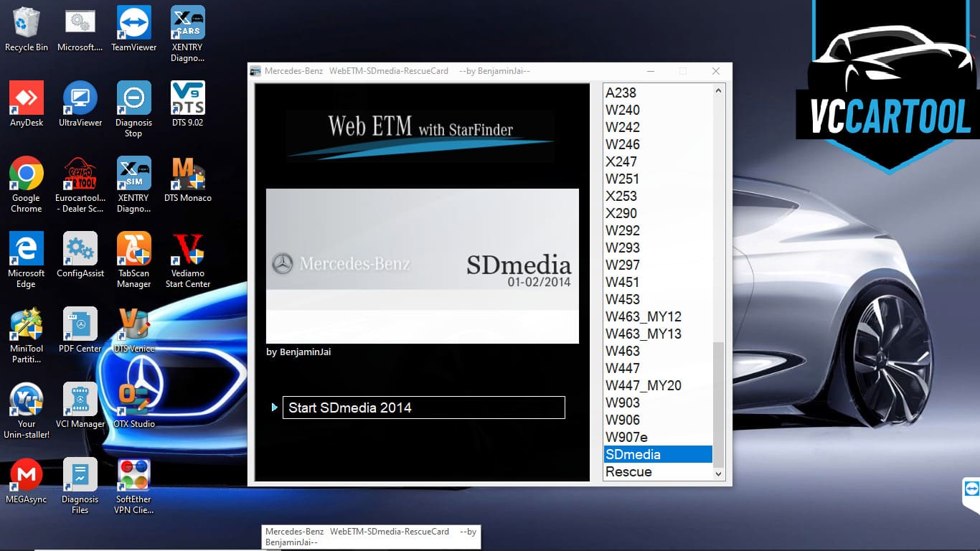The height and width of the screenshot is (551, 980).
Task: Click the blue arrow beside Start SDmedia
Action: pos(274,408)
